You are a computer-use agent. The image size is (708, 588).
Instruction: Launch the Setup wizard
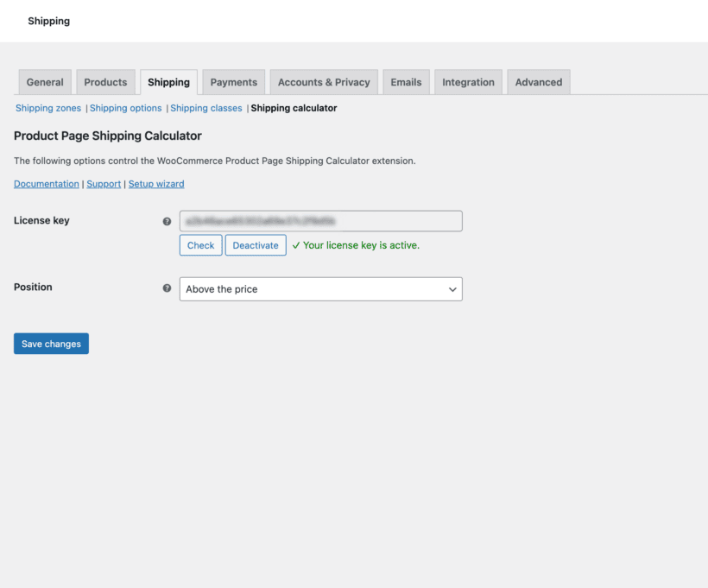pos(155,183)
